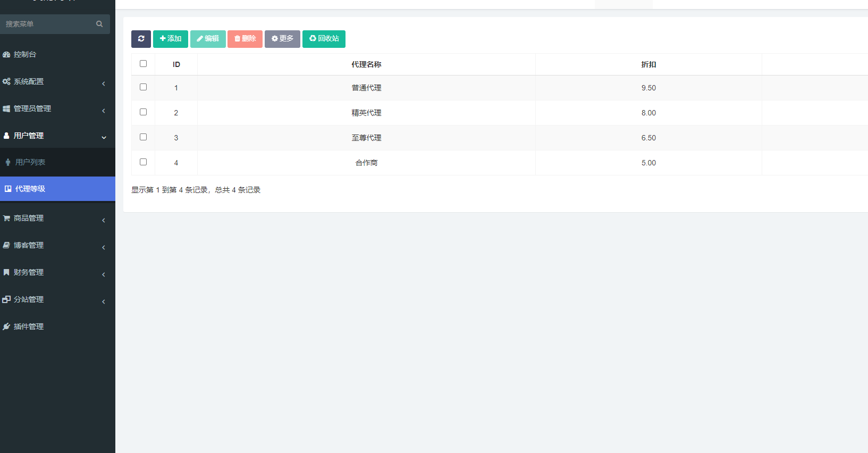Viewport: 868px width, 453px height.
Task: Focus the 搜索菜单 search input field
Action: click(x=48, y=24)
